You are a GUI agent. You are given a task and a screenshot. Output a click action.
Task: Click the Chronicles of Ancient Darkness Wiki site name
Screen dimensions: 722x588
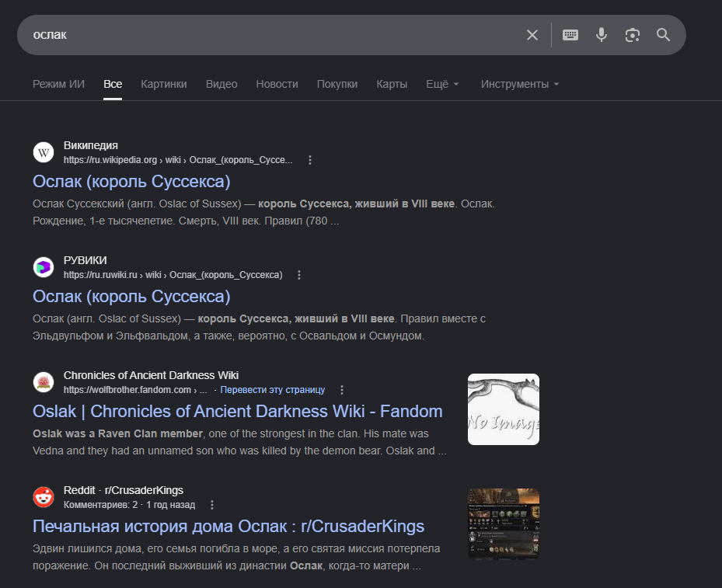click(x=151, y=375)
